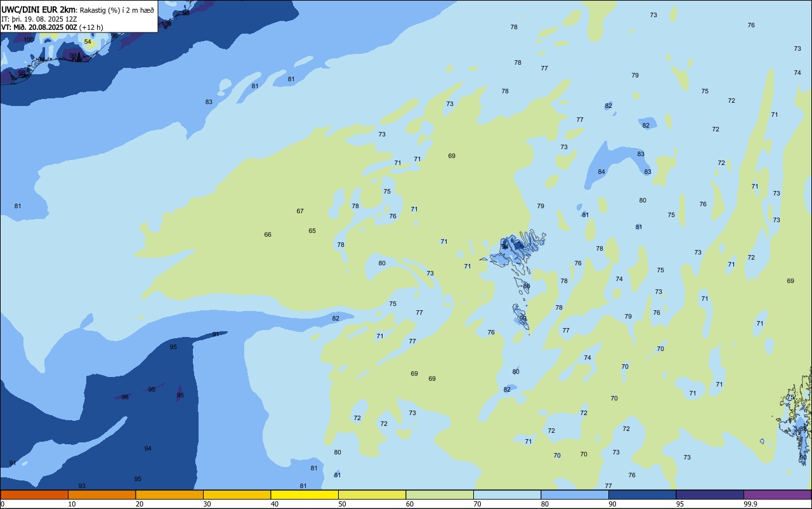The width and height of the screenshot is (812, 509).
Task: Select the 'Rakastig (%) í 2 m hæð' label
Action: click(117, 10)
